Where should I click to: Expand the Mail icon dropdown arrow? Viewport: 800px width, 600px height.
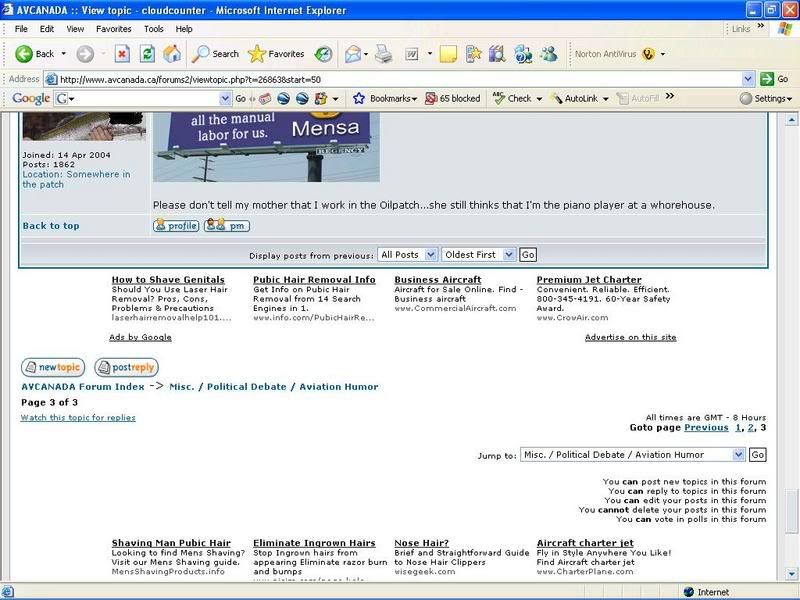pyautogui.click(x=366, y=54)
